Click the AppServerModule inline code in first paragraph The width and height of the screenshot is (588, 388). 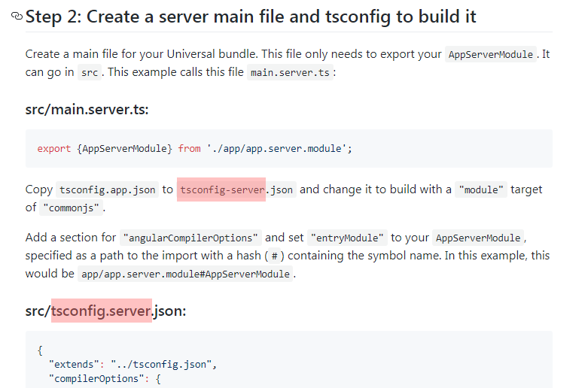(490, 54)
